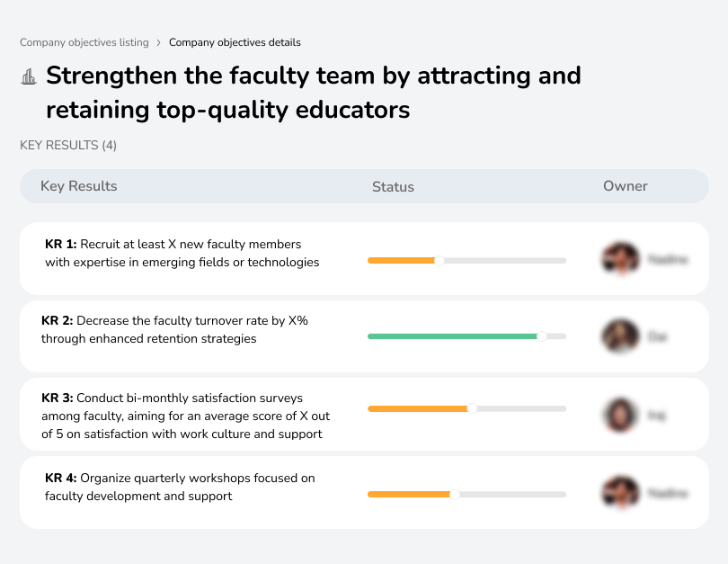The height and width of the screenshot is (564, 728).
Task: Open KR 3 bi-monthly satisfaction surveys row
Action: [x=182, y=416]
